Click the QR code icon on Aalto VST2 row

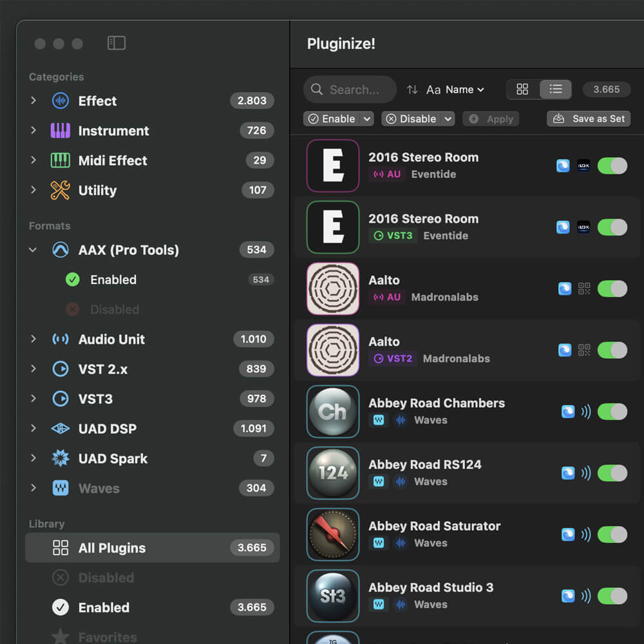tap(584, 350)
